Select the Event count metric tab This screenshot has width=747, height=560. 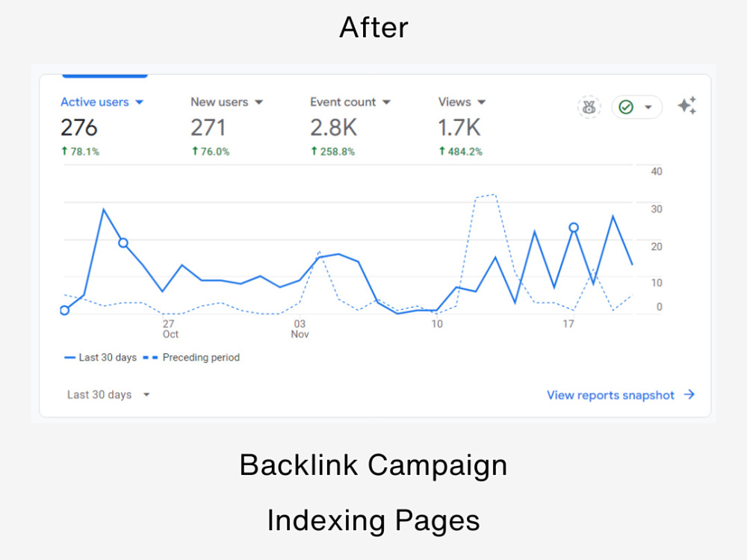tap(343, 102)
